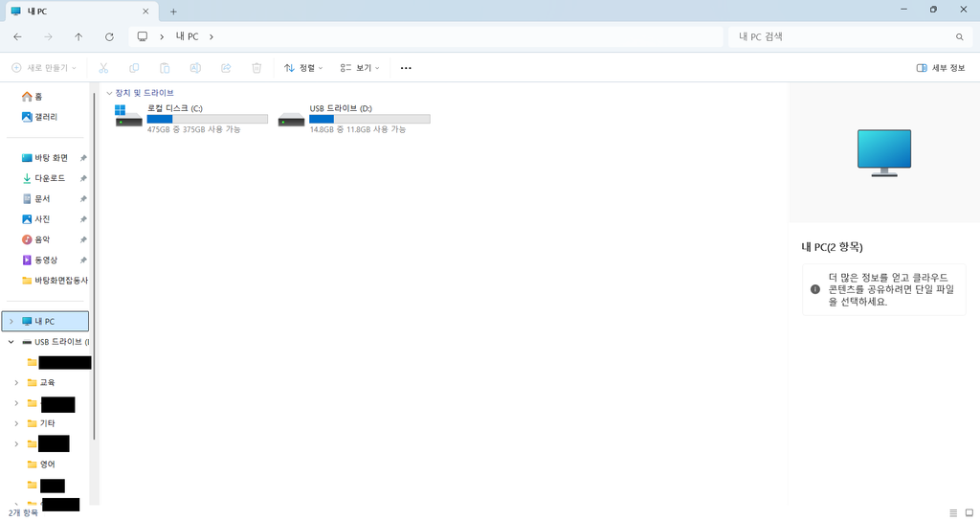The height and width of the screenshot is (521, 980).
Task: Click the 내 PC window tab
Action: click(80, 11)
